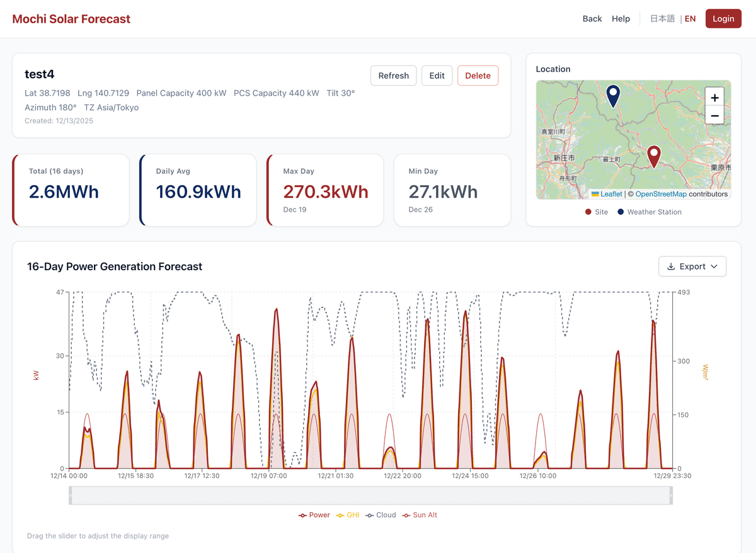Zoom in on the location map
Image resolution: width=756 pixels, height=553 pixels.
(x=714, y=98)
